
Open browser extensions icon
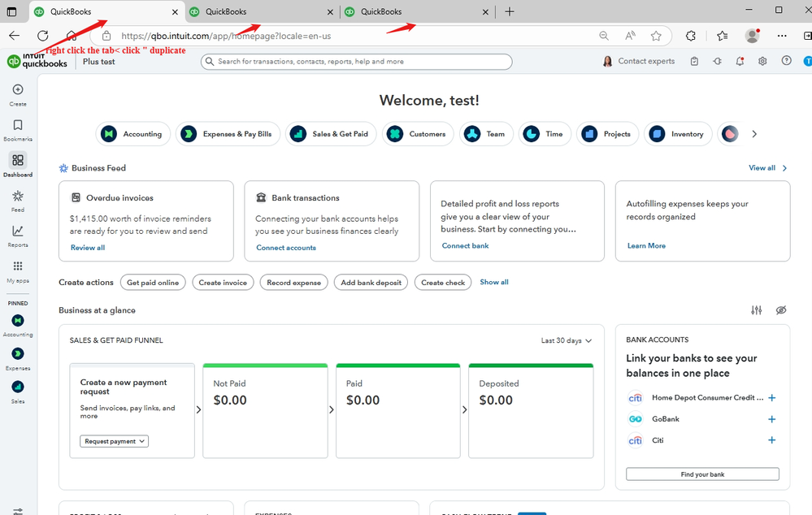[690, 36]
